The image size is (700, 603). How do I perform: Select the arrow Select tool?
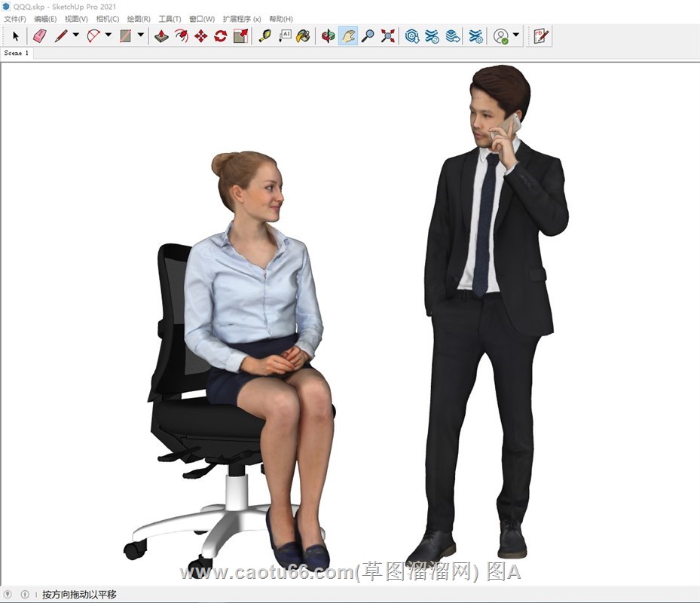coord(15,35)
